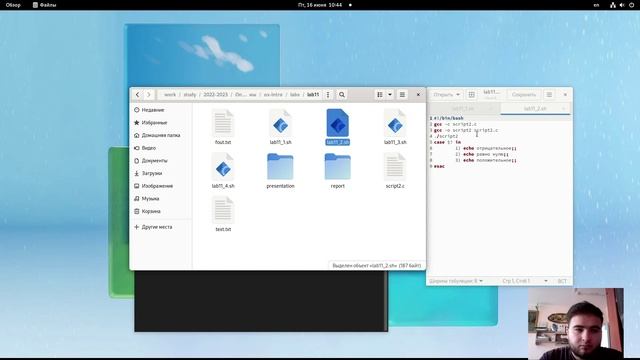The width and height of the screenshot is (640, 360).
Task: Go forward in the Files window
Action: coord(149,95)
